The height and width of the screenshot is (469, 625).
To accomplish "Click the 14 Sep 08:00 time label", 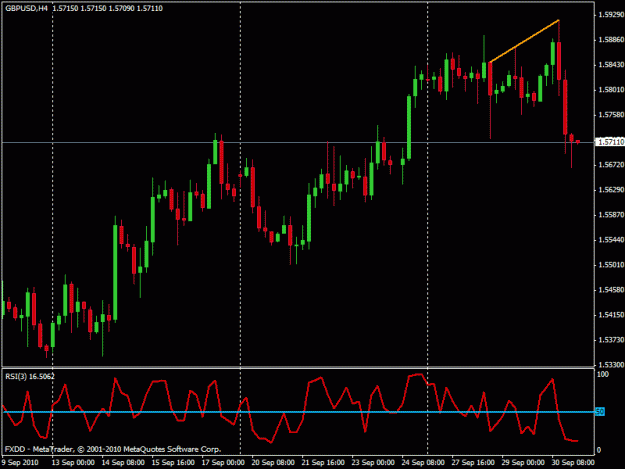I will tap(123, 462).
